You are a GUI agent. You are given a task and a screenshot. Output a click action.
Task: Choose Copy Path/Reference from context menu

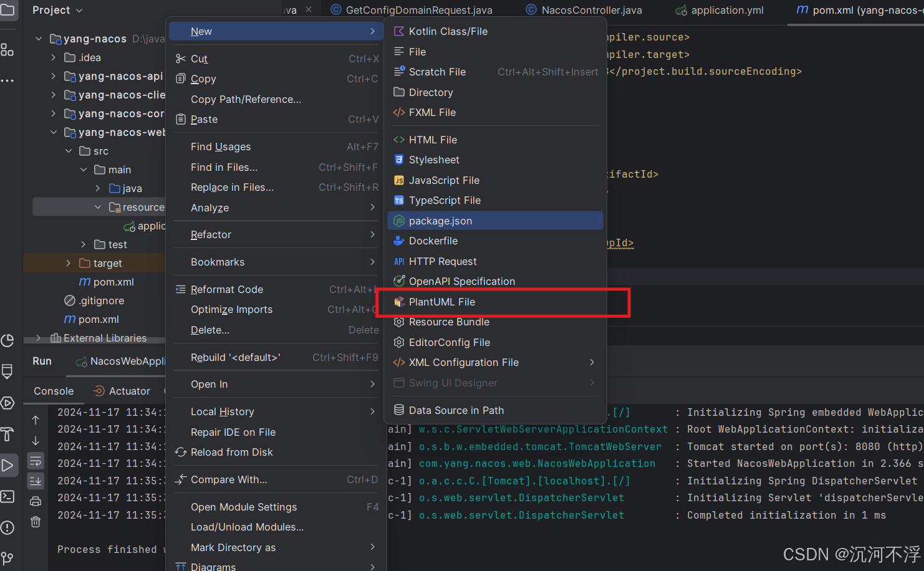click(246, 99)
